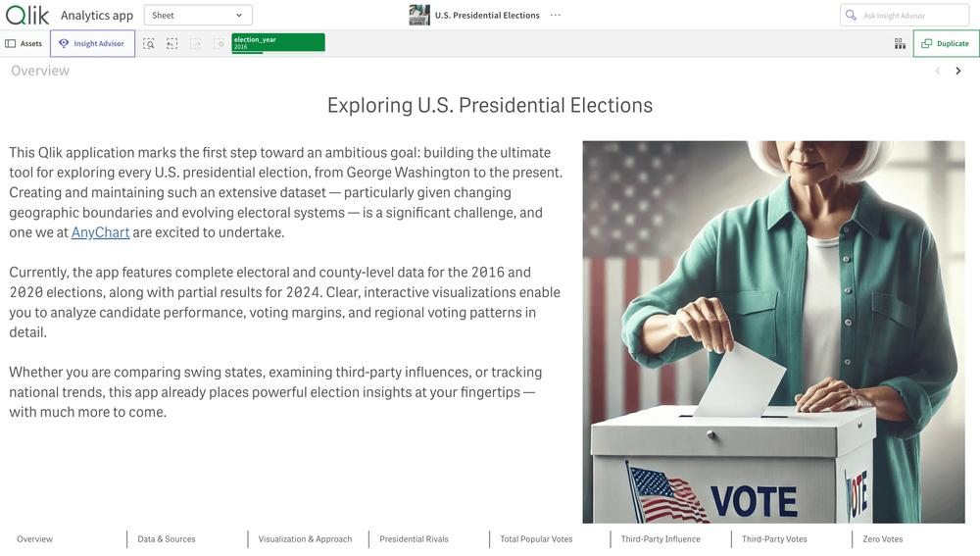
Task: Open the election_year 2016 selection
Action: 277,43
